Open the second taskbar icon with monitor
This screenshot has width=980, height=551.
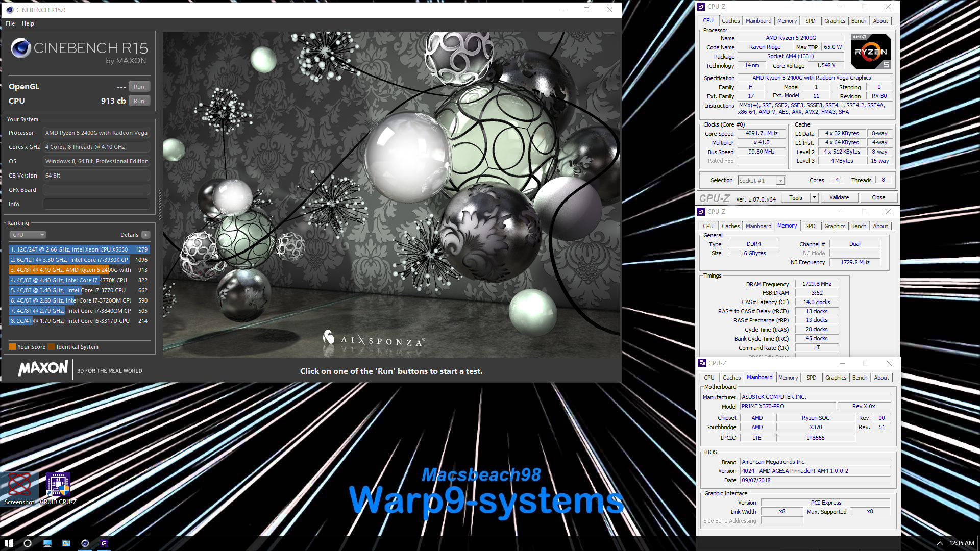coord(47,543)
